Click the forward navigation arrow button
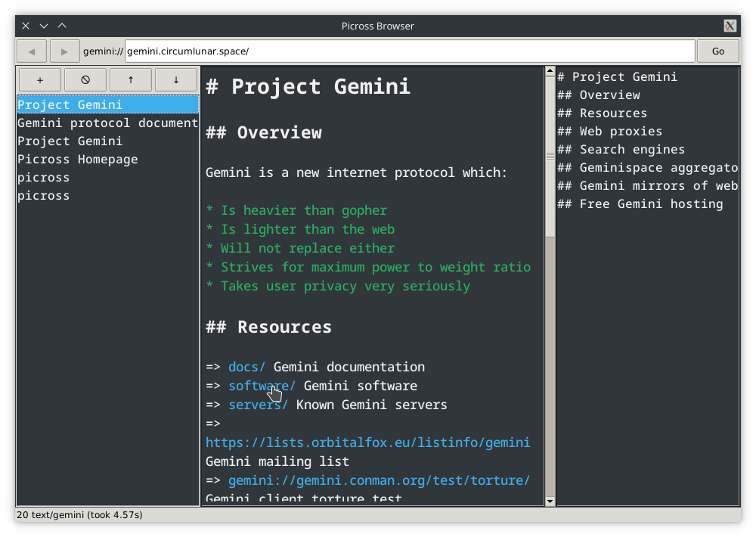 65,51
